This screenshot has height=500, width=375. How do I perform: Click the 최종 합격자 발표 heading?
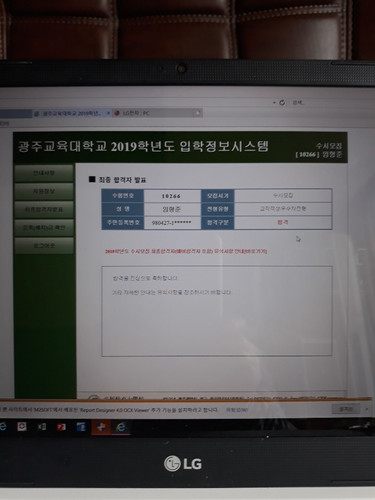click(x=122, y=180)
